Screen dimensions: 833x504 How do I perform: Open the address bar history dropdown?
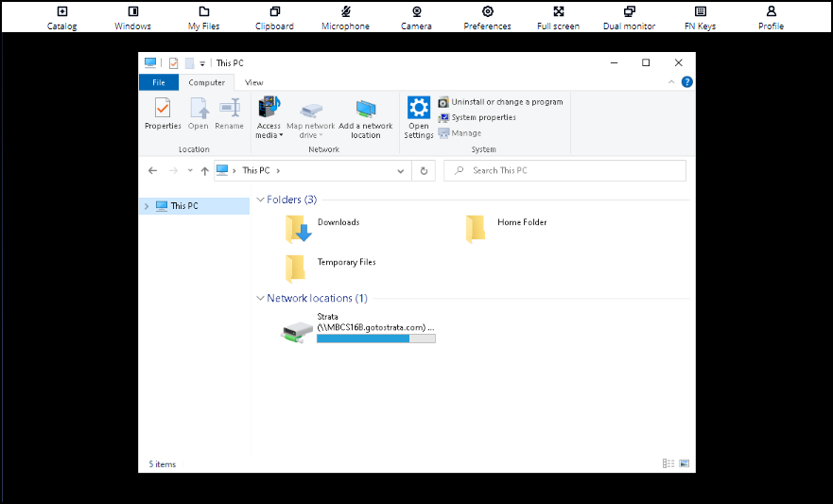point(401,170)
